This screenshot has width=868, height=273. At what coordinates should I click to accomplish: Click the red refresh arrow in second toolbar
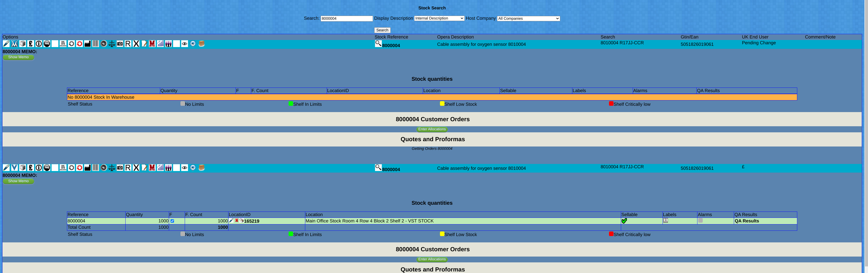pyautogui.click(x=80, y=168)
